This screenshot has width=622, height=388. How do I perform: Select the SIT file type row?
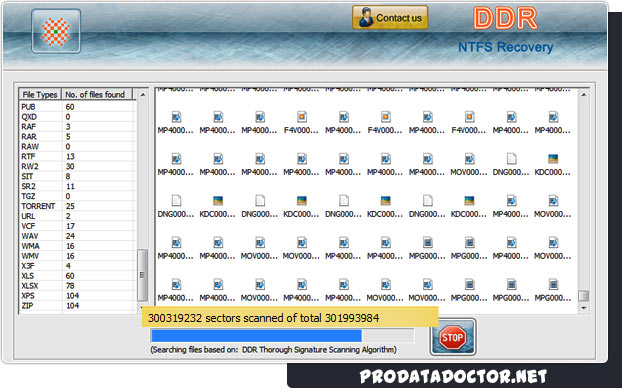pos(77,176)
